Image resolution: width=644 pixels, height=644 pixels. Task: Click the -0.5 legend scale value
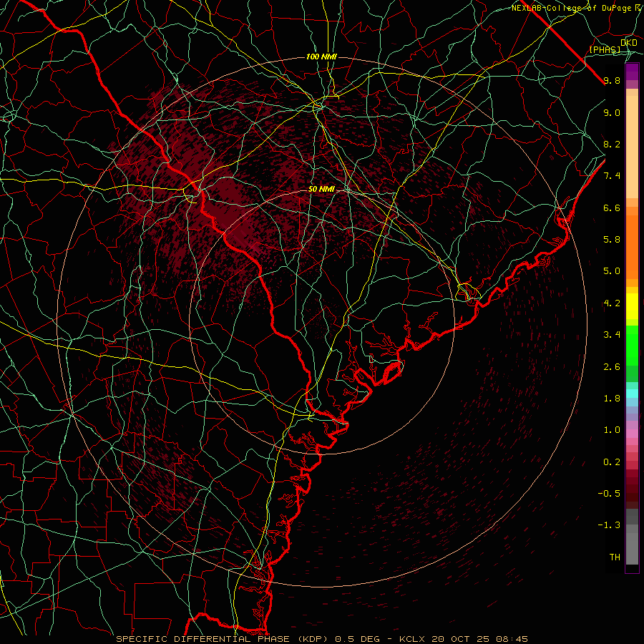point(609,494)
